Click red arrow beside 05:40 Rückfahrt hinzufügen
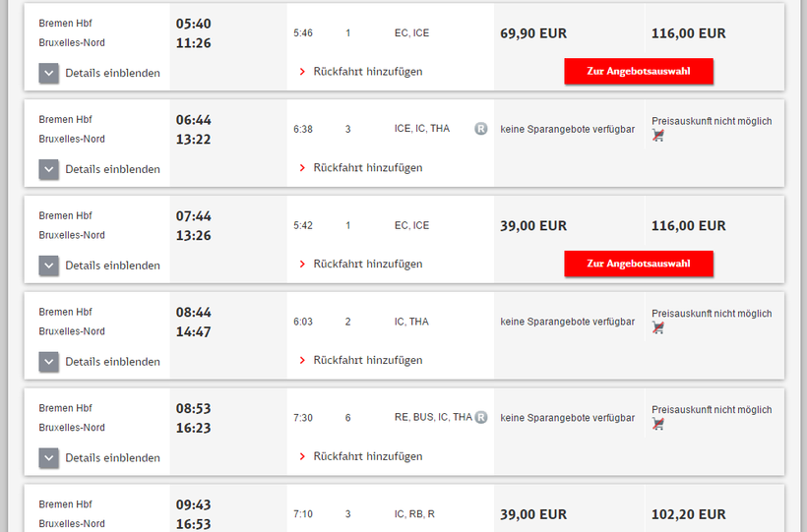 click(x=302, y=72)
